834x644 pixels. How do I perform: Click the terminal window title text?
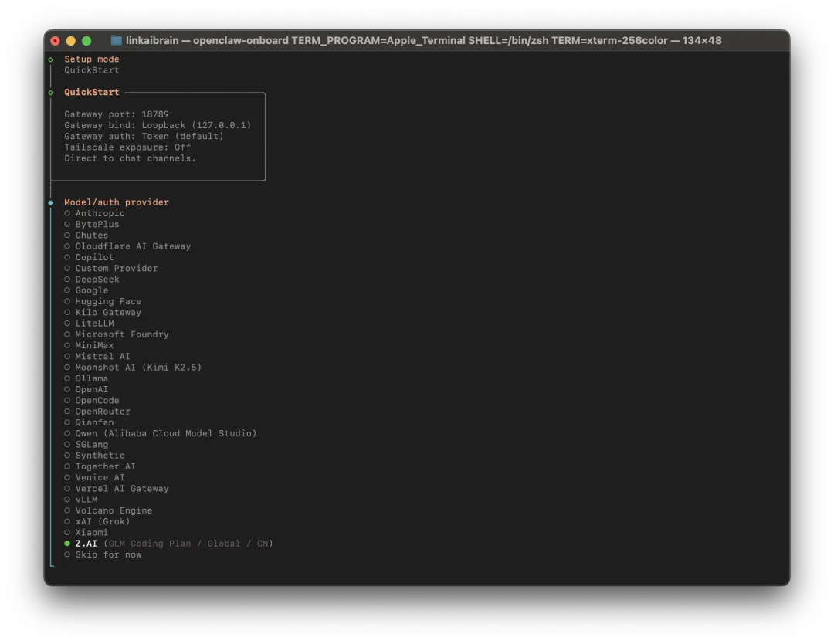click(x=423, y=40)
